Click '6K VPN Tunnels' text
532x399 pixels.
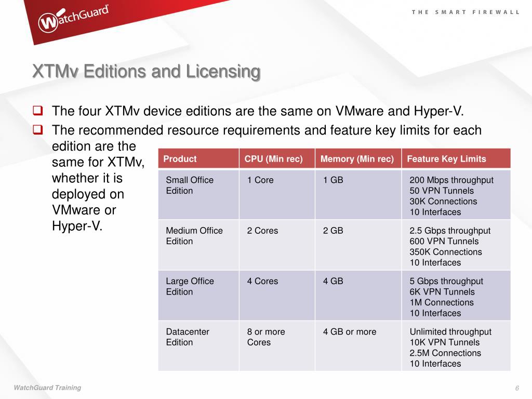442,292
